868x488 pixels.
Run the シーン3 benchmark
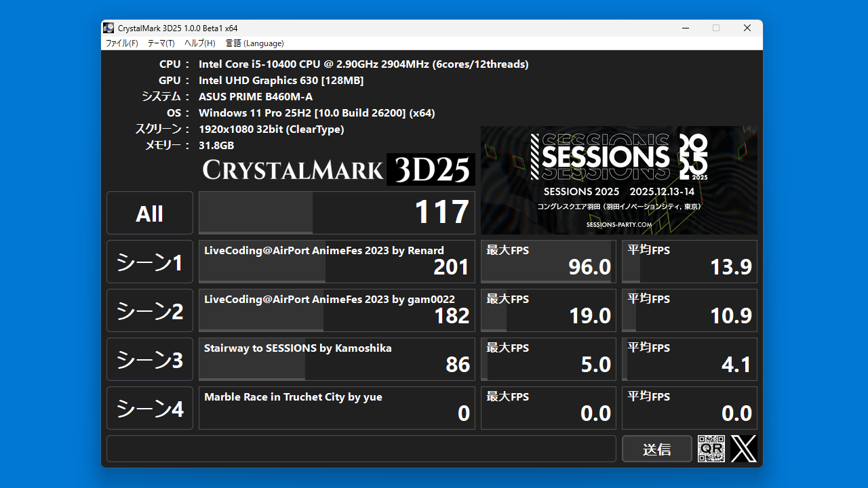(x=149, y=359)
